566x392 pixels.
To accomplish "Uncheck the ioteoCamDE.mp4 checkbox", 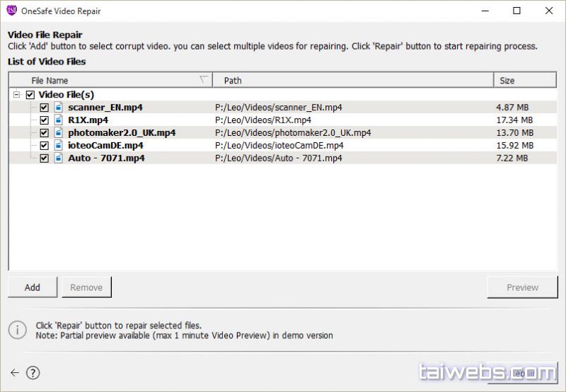I will pos(45,146).
